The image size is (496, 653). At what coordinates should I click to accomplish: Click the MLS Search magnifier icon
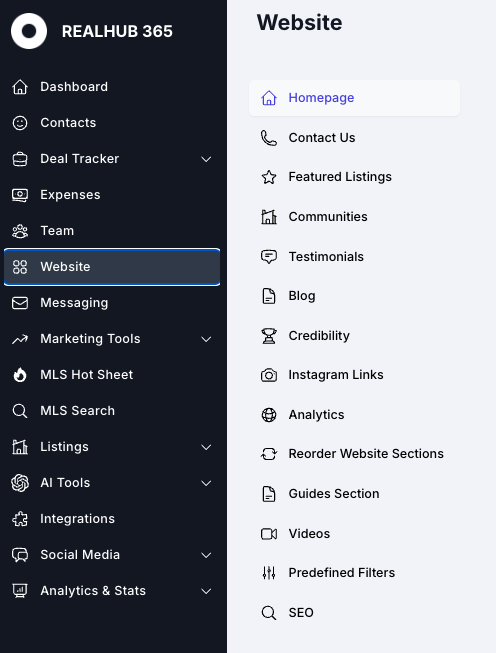tap(20, 411)
